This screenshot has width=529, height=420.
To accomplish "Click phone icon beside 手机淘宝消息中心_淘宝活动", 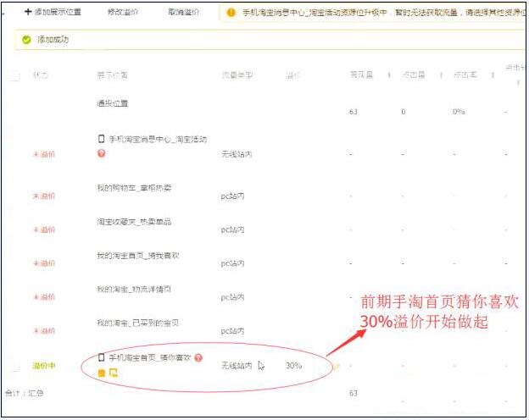I will (x=101, y=139).
